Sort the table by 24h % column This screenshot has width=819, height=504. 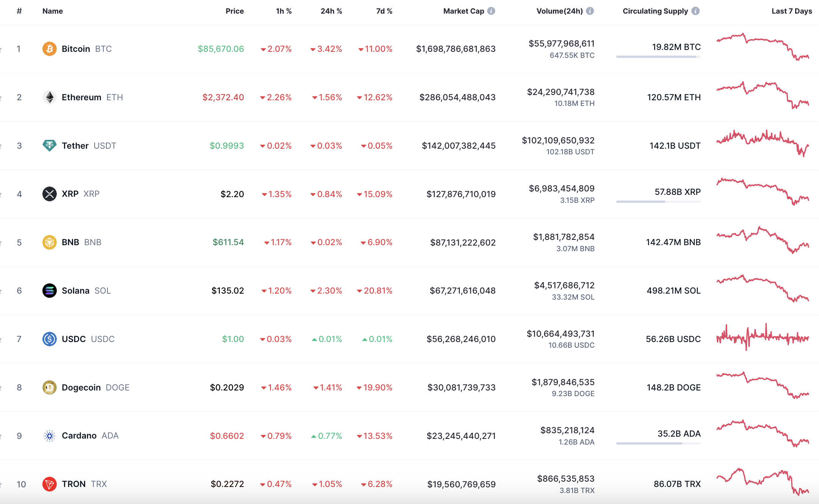click(331, 11)
